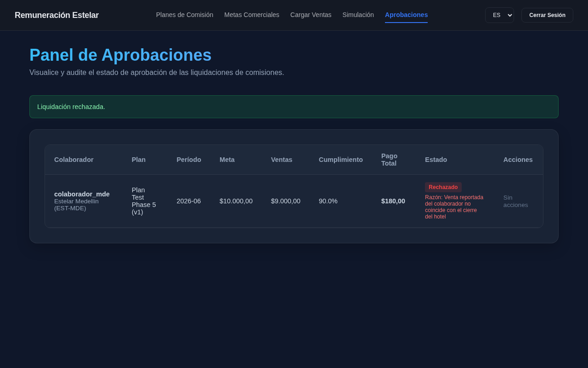Open the Cargar Ventas section
The width and height of the screenshot is (588, 368).
pyautogui.click(x=311, y=15)
